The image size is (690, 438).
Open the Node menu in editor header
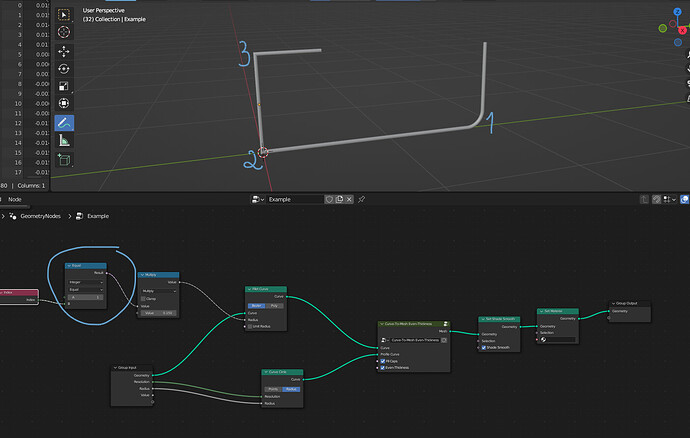point(15,199)
